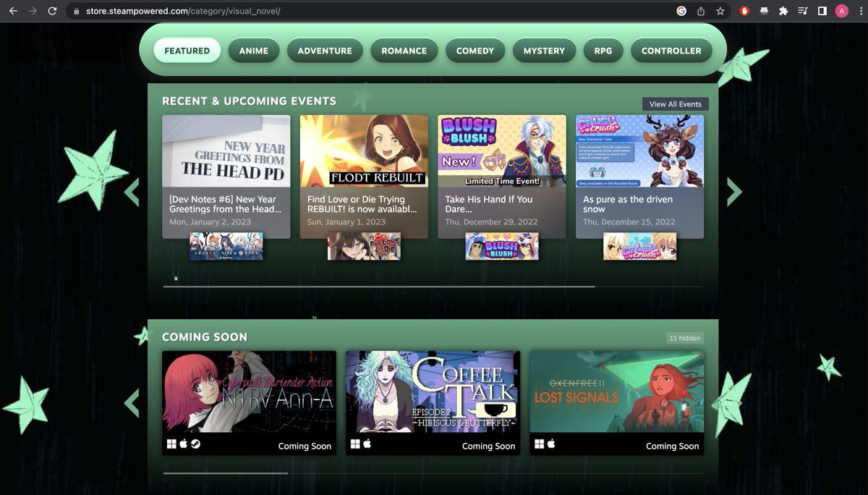Viewport: 868px width, 495px height.
Task: Click the small Blush Blush game capsule
Action: tap(502, 246)
